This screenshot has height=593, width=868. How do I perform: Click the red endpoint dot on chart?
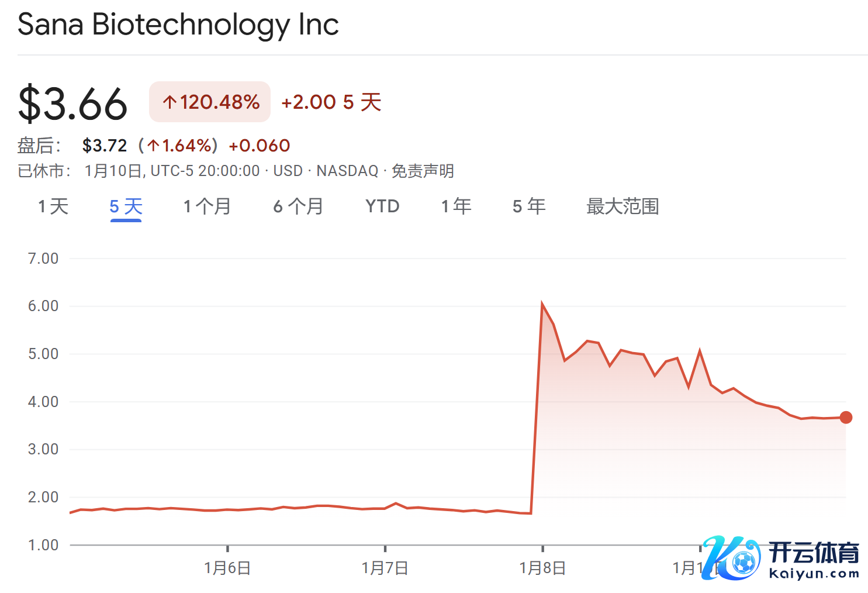click(846, 418)
